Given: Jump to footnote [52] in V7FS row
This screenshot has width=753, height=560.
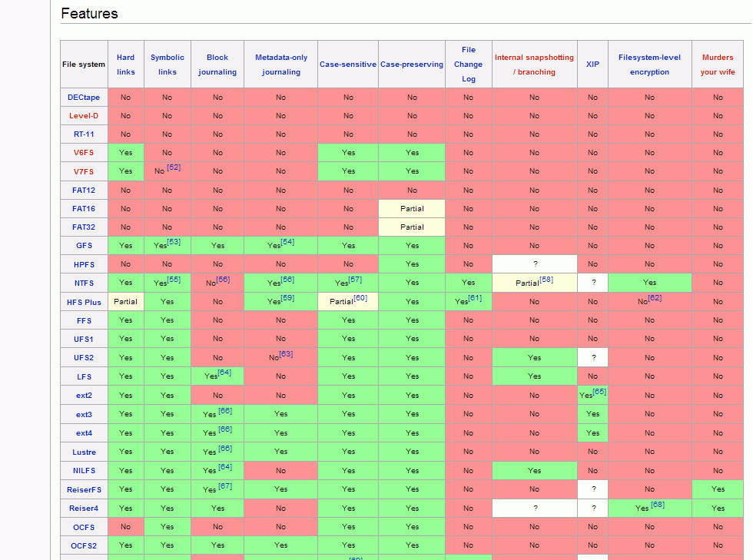Looking at the screenshot, I should [174, 167].
